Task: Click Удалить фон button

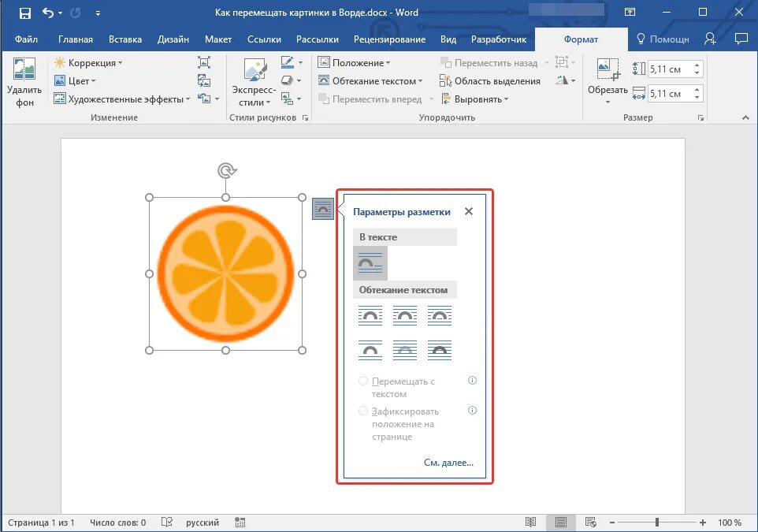Action: pyautogui.click(x=24, y=82)
